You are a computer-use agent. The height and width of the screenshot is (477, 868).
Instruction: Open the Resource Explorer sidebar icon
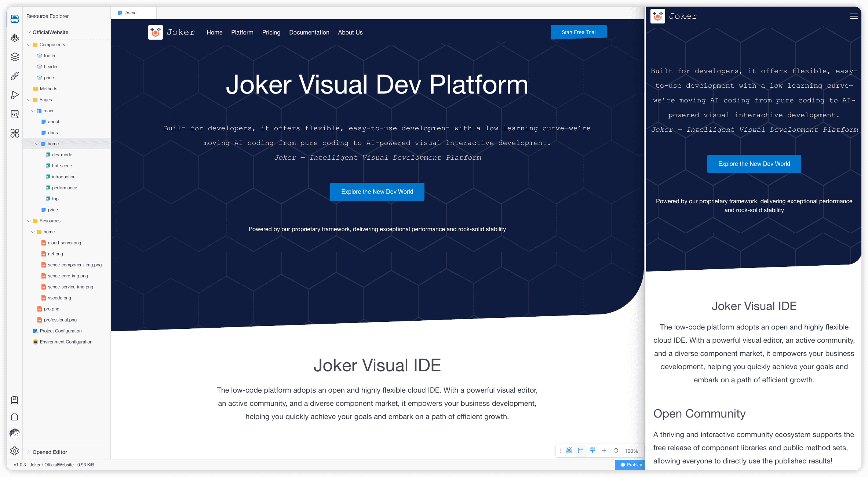(15, 18)
